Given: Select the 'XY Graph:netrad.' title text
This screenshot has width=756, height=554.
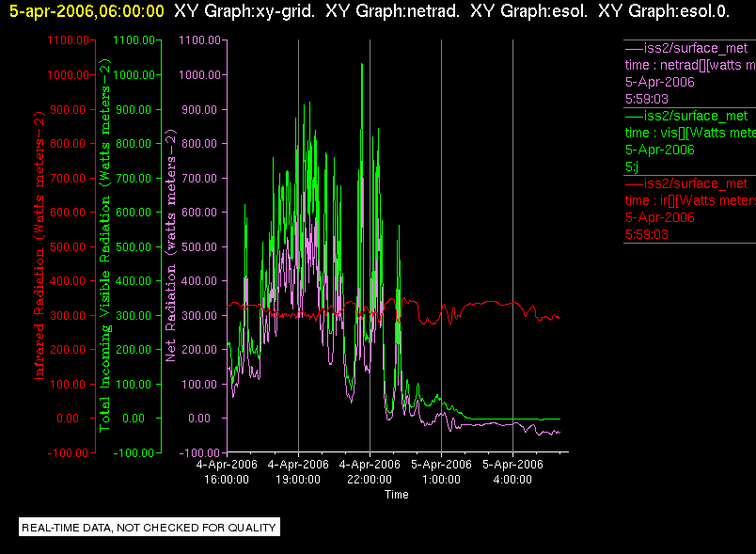Looking at the screenshot, I should click(x=392, y=10).
